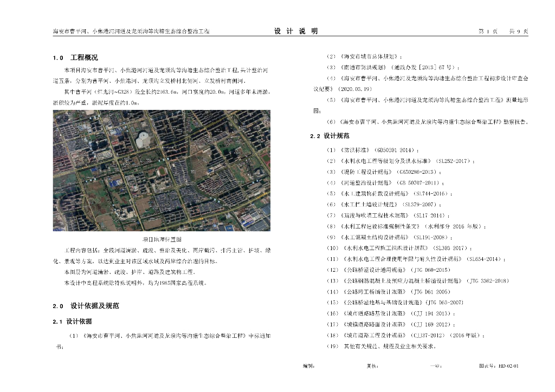Click the text '测量地形' in item (5)
Viewport: 555px width, 392px height.
click(x=517, y=100)
